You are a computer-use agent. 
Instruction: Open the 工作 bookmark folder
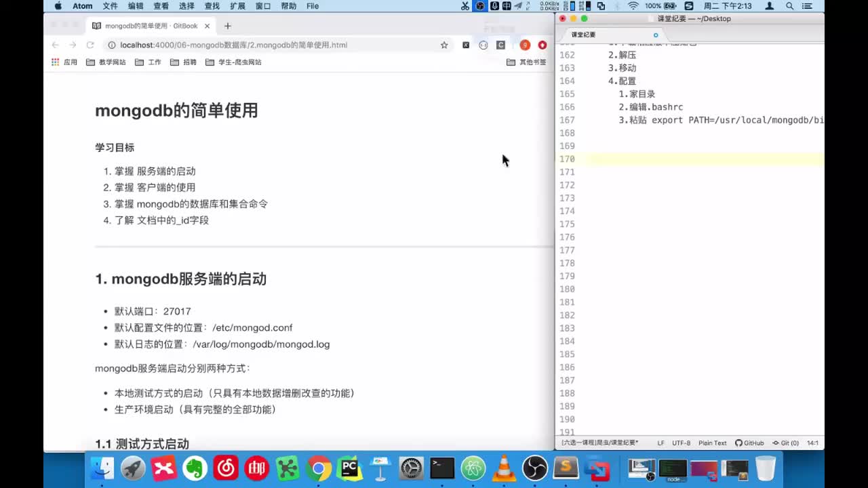[149, 62]
